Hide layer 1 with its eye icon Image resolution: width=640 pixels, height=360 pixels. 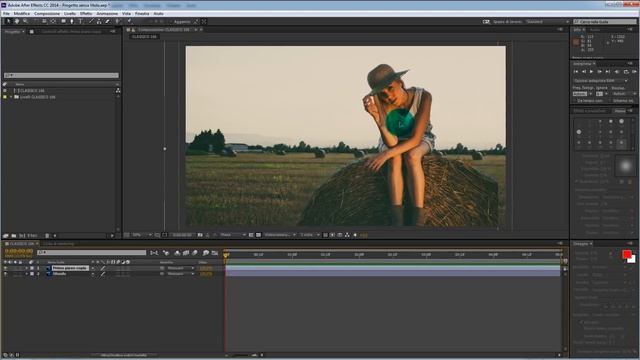click(x=5, y=268)
